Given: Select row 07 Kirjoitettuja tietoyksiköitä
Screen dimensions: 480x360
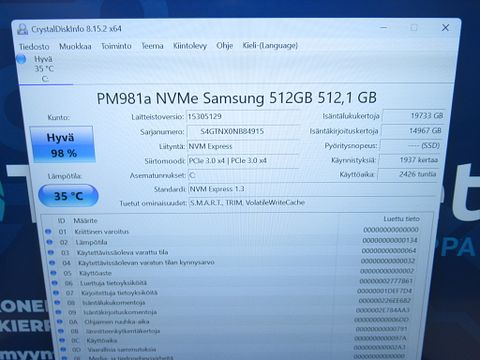Looking at the screenshot, I should click(x=232, y=292).
